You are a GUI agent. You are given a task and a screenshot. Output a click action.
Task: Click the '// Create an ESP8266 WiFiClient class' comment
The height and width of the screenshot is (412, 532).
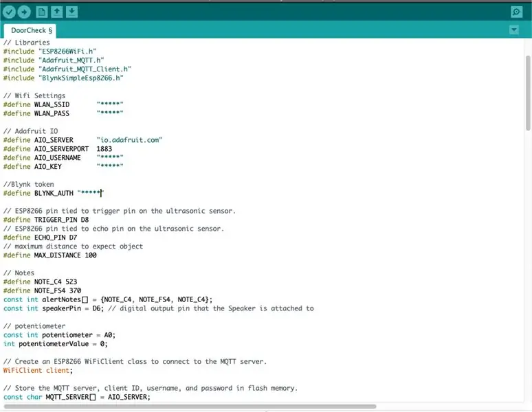(135, 361)
